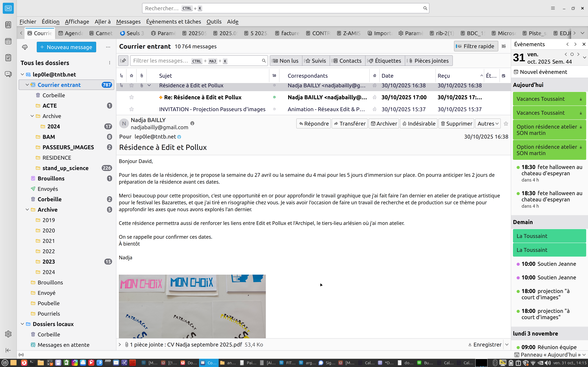Image resolution: width=588 pixels, height=367 pixels.
Task: Toggle the Non lus filter
Action: click(286, 61)
